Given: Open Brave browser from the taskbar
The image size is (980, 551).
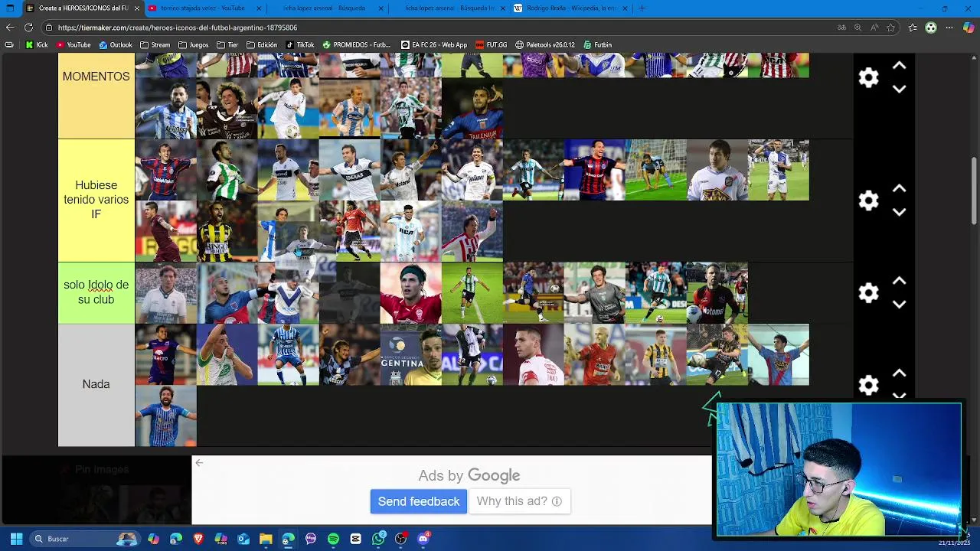Looking at the screenshot, I should 198,539.
